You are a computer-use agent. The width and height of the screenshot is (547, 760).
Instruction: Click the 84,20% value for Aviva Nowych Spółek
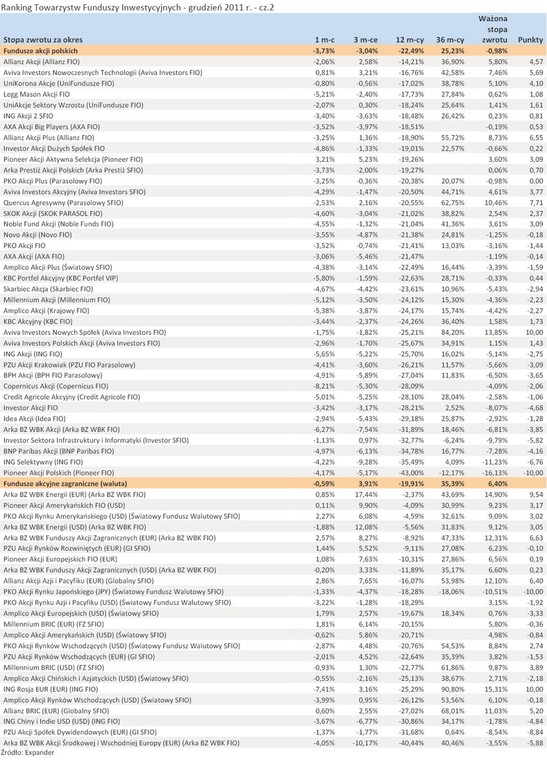[453, 332]
